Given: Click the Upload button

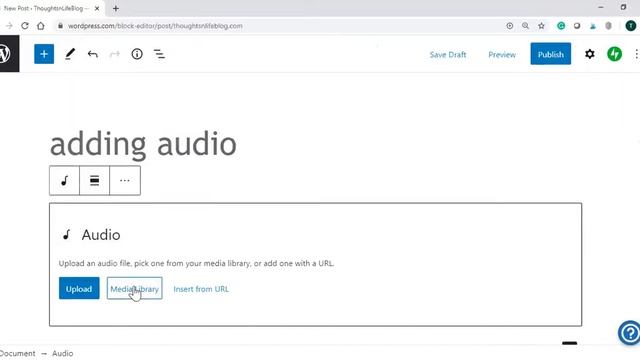Looking at the screenshot, I should [x=79, y=289].
